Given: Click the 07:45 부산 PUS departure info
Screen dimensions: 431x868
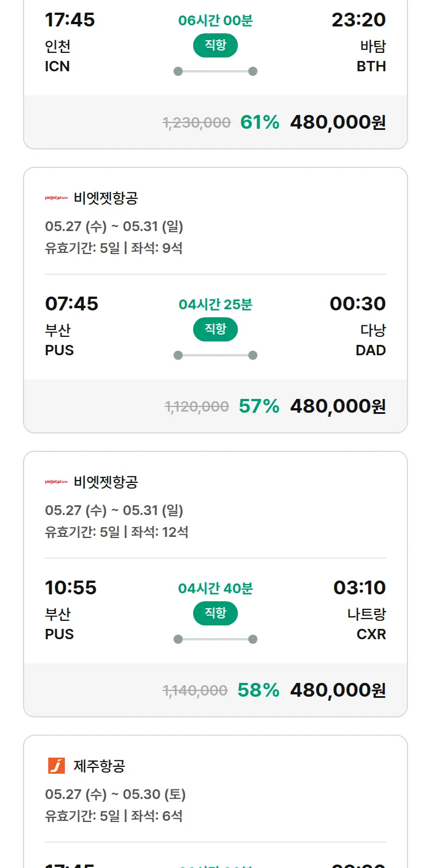Looking at the screenshot, I should [72, 326].
